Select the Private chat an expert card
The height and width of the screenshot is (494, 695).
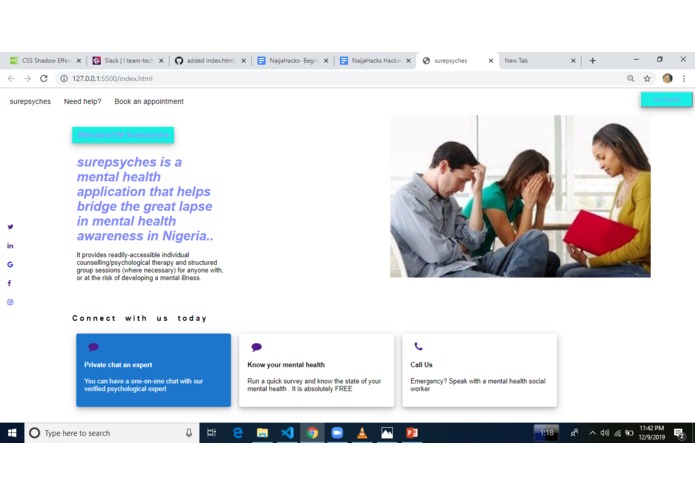[x=153, y=370]
